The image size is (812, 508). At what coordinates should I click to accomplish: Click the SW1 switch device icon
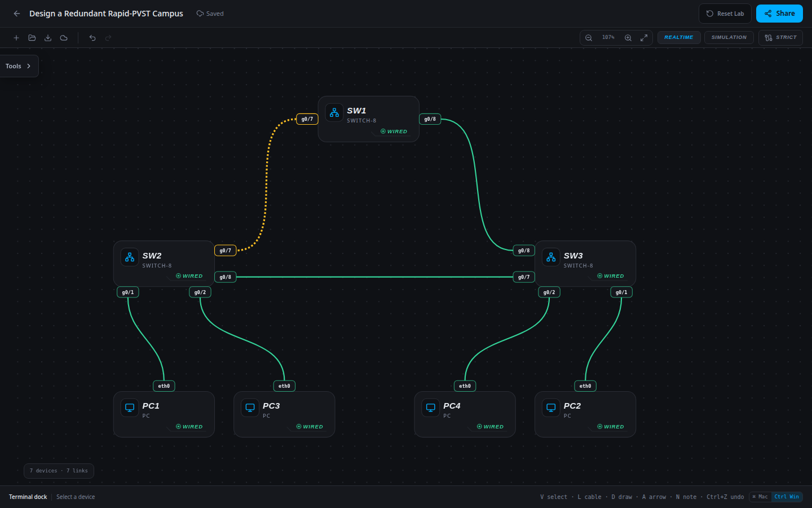(x=334, y=112)
